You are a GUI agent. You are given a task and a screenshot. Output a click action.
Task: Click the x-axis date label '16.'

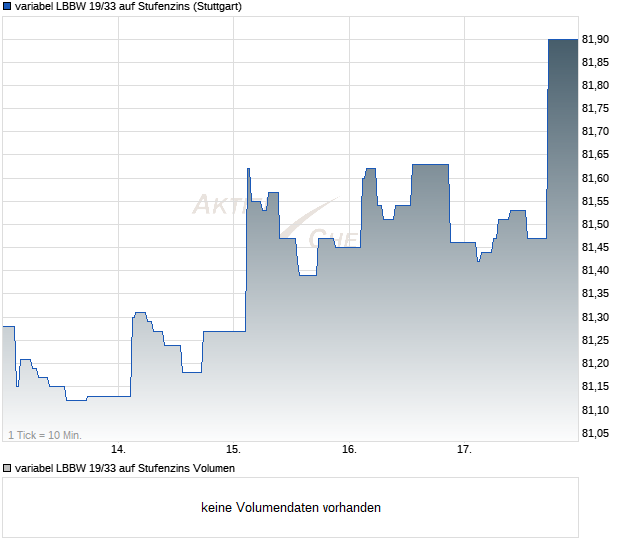[349, 449]
